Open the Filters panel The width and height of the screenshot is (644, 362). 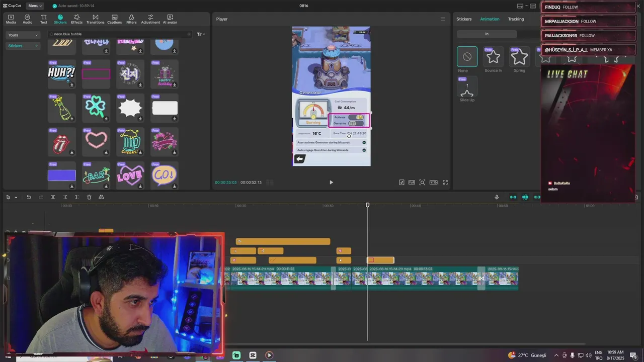point(131,19)
